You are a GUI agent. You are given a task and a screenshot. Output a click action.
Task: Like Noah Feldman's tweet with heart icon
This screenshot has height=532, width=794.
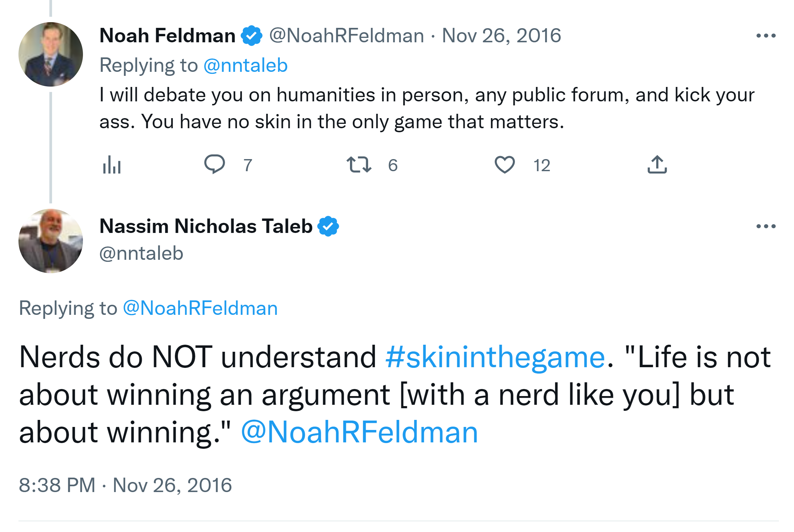click(504, 165)
